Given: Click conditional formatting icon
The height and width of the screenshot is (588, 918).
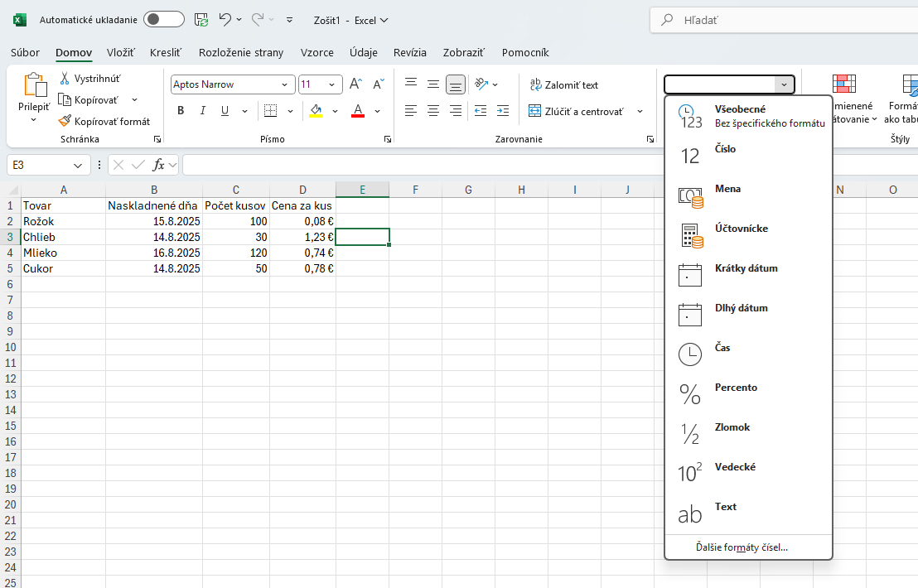Looking at the screenshot, I should [x=844, y=84].
